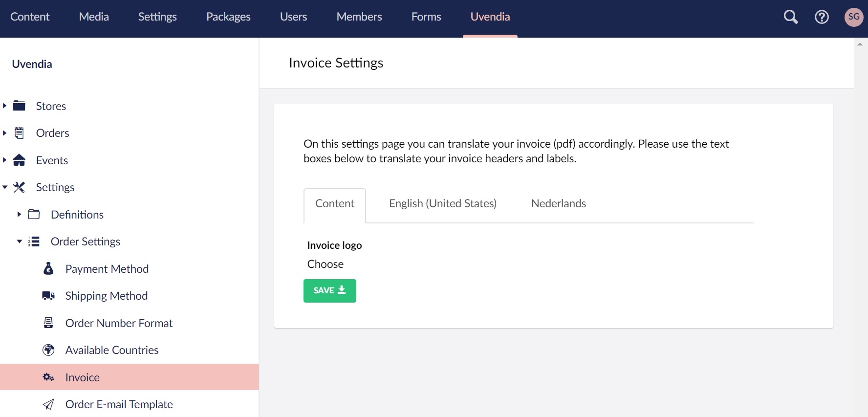The image size is (868, 417).
Task: Expand the Definitions folder arrow
Action: point(19,214)
